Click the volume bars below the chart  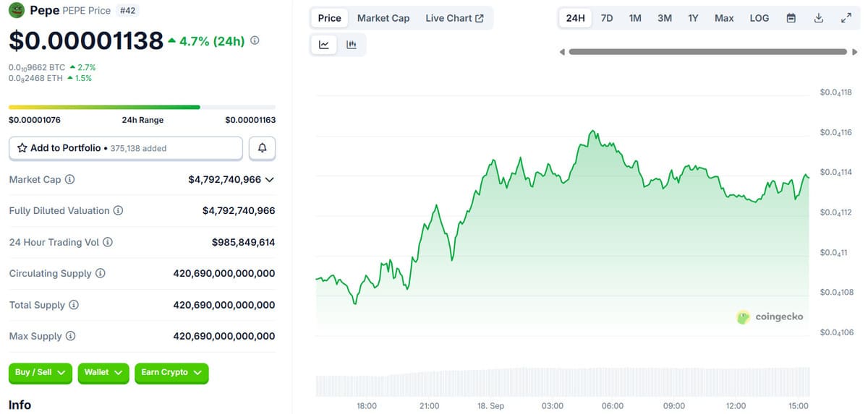click(x=563, y=381)
